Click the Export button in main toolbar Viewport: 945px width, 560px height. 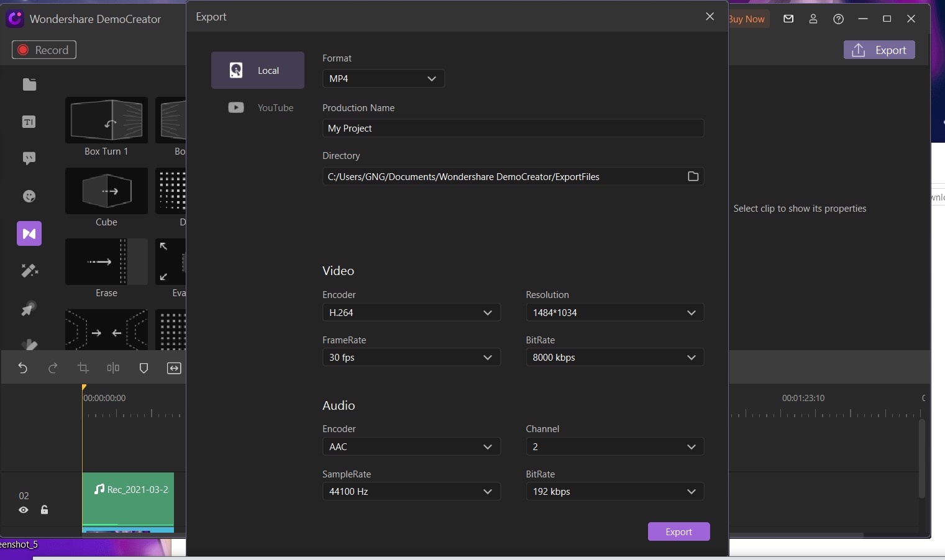[x=879, y=50]
